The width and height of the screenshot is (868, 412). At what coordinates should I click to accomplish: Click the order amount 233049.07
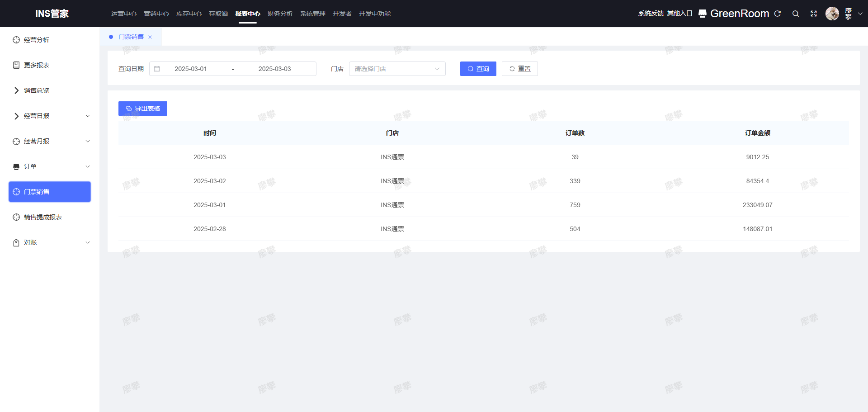pyautogui.click(x=758, y=205)
